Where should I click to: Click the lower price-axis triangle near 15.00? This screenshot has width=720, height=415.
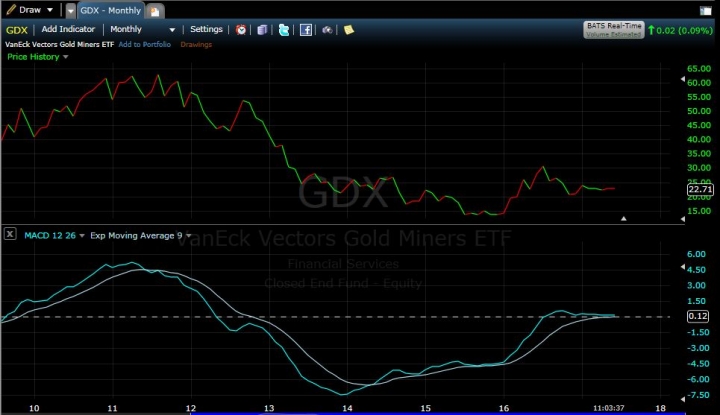[682, 219]
